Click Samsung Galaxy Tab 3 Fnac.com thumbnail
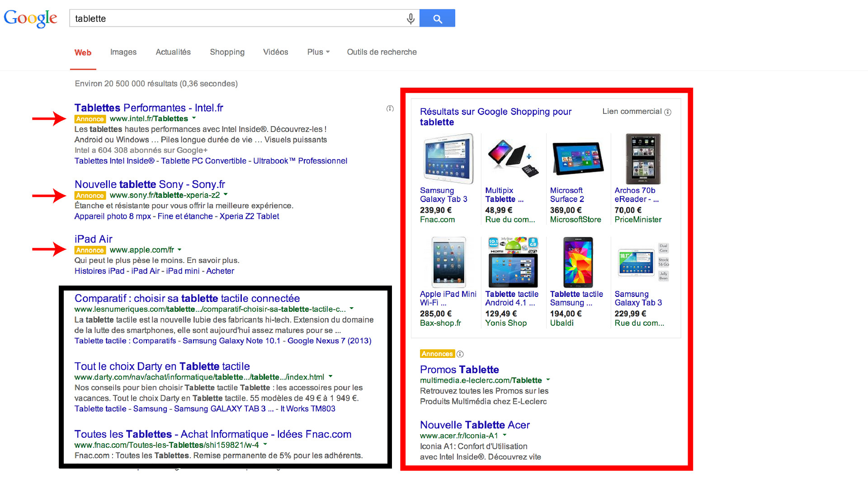868x488 pixels. tap(448, 159)
